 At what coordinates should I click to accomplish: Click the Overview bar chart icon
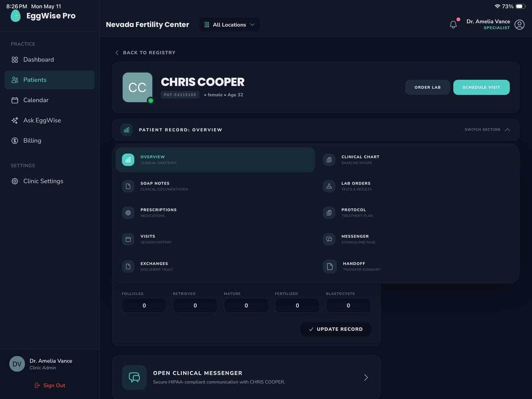128,160
